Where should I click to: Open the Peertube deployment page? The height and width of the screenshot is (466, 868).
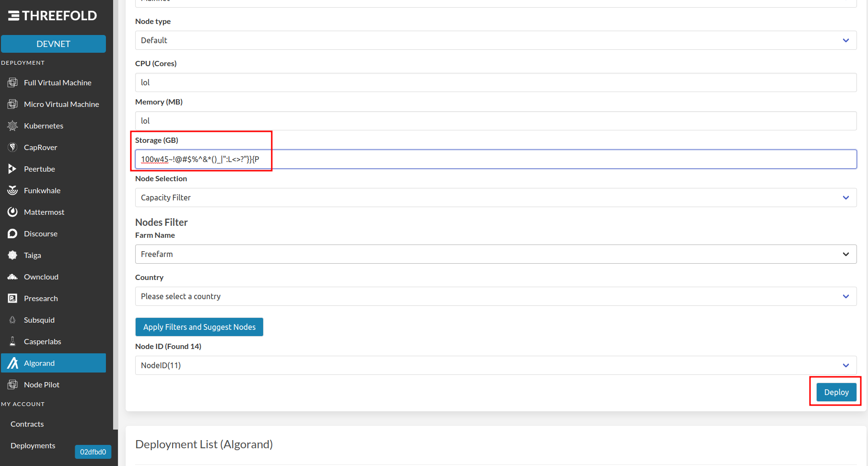(12, 169)
